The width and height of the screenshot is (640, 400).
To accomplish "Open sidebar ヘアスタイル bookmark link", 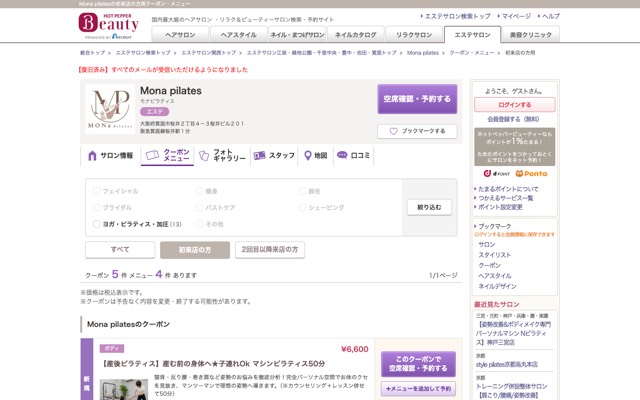I will click(495, 276).
